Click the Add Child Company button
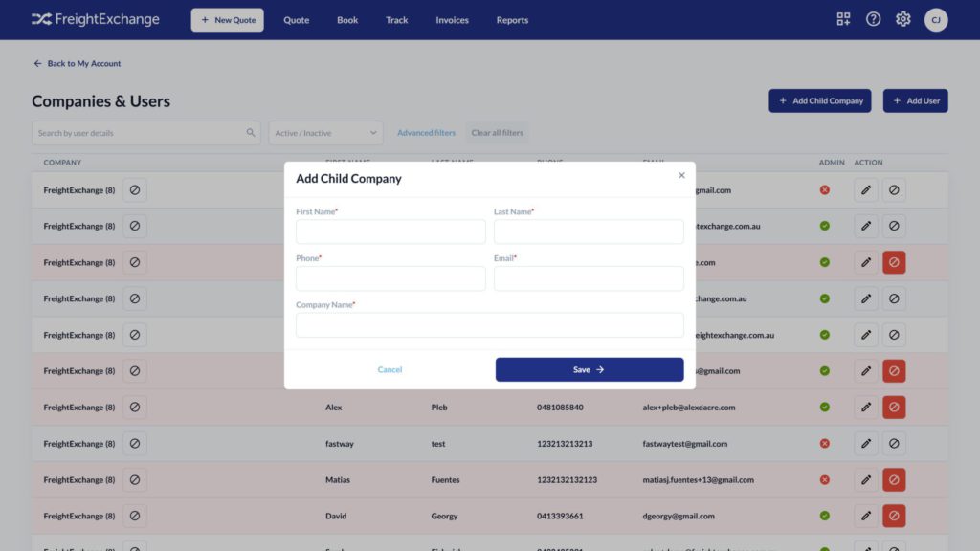Viewport: 980px width, 551px height. pos(820,100)
